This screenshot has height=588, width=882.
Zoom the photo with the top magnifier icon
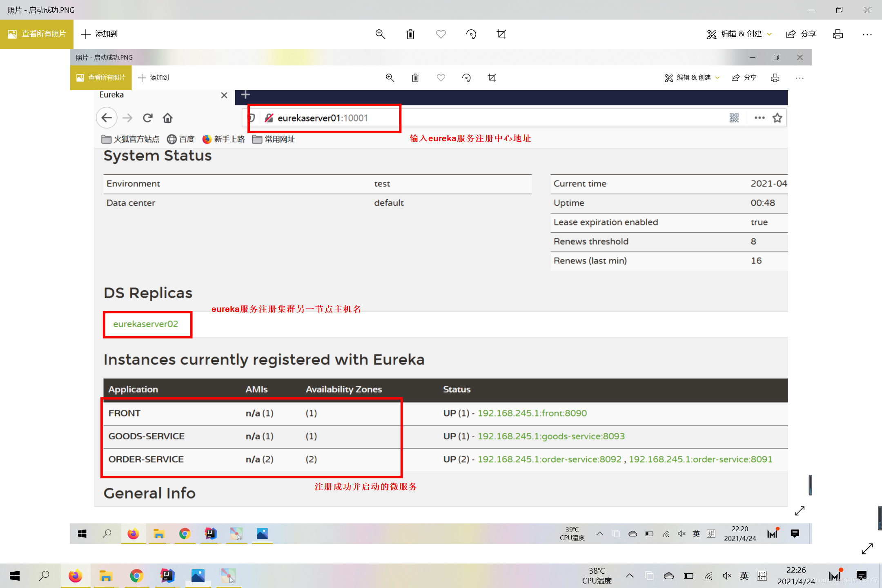[380, 34]
